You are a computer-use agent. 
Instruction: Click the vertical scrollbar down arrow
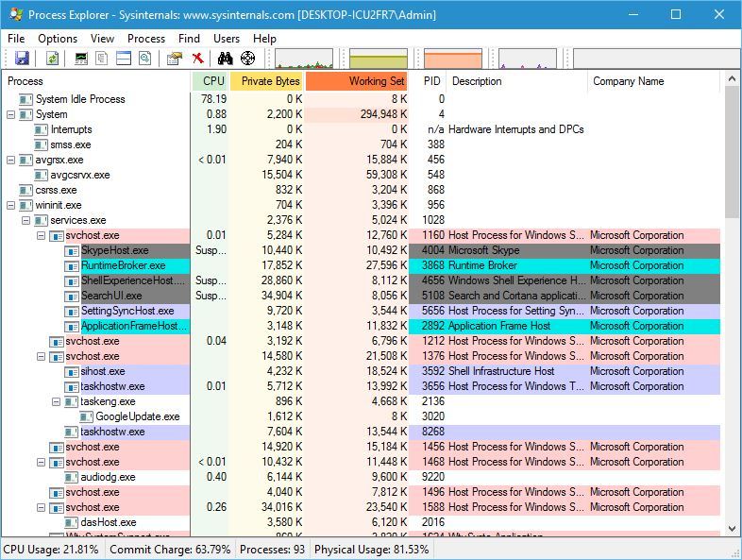(732, 528)
